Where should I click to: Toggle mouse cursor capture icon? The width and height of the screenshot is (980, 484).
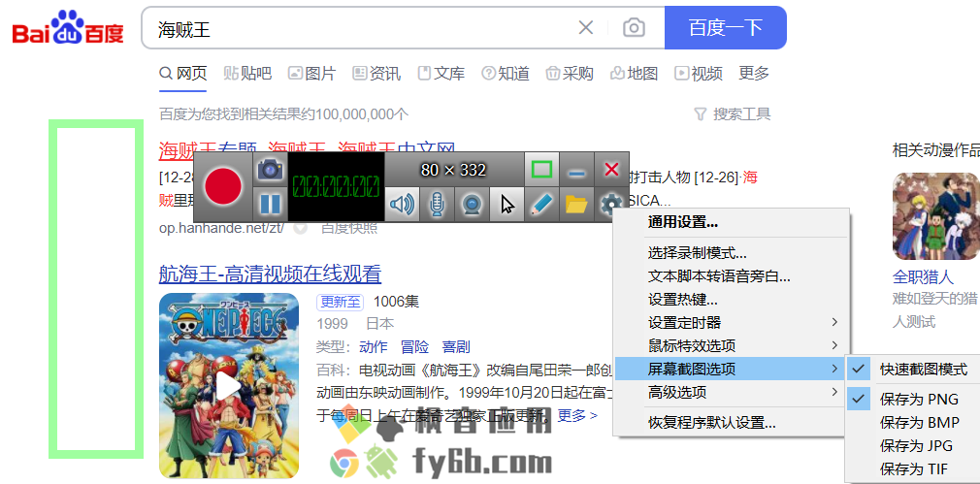click(x=506, y=205)
